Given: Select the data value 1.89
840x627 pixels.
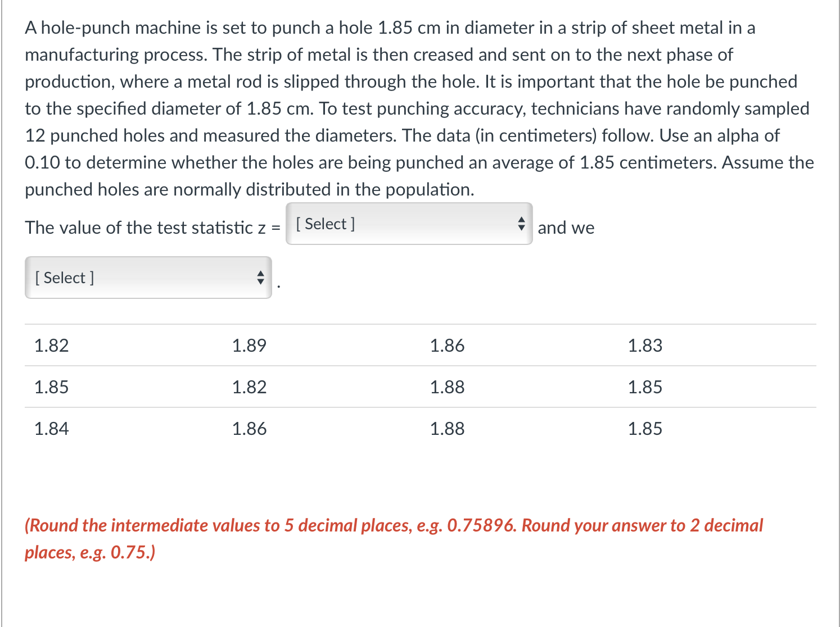Looking at the screenshot, I should coord(249,346).
